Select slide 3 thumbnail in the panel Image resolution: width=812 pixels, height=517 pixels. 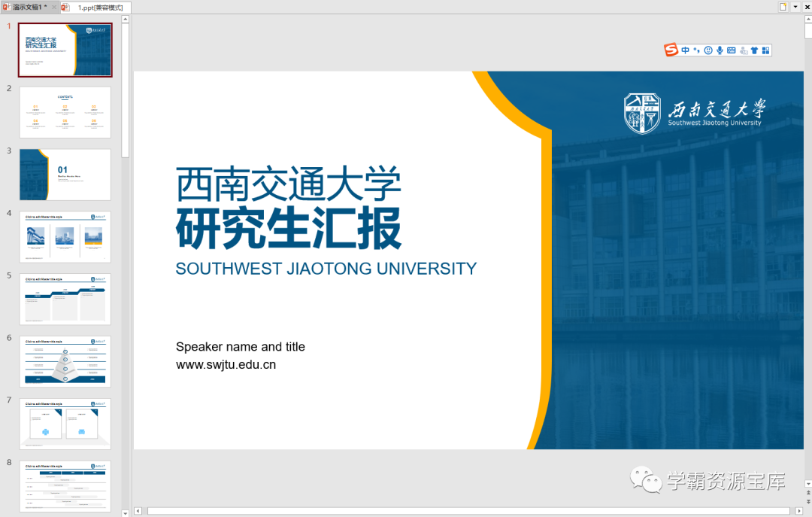pyautogui.click(x=65, y=175)
